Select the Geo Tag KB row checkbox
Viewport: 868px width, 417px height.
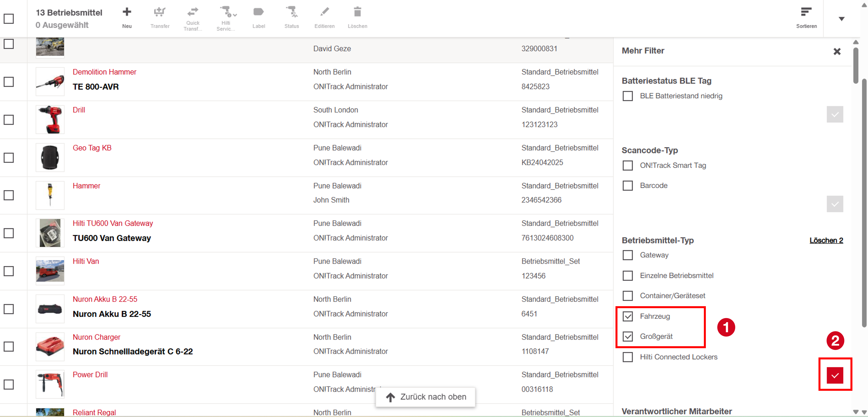click(x=9, y=158)
